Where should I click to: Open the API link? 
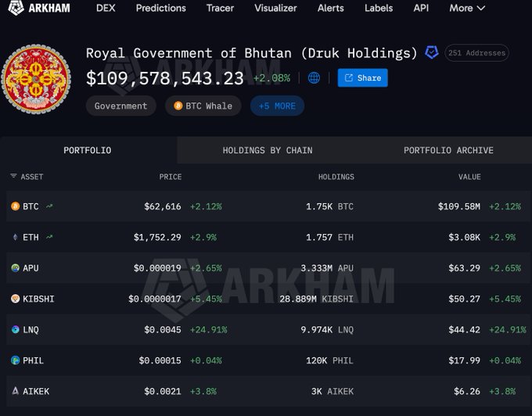coord(421,8)
